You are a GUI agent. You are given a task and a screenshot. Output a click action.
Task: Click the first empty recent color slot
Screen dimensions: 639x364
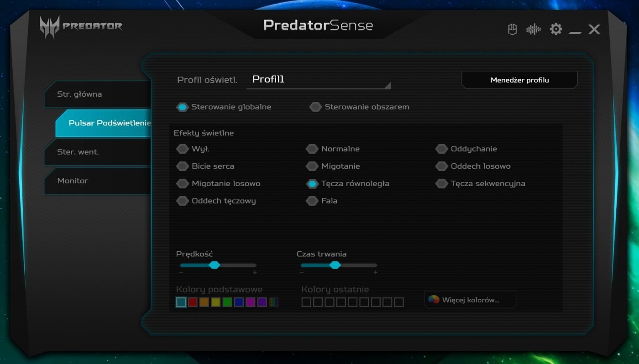point(306,302)
